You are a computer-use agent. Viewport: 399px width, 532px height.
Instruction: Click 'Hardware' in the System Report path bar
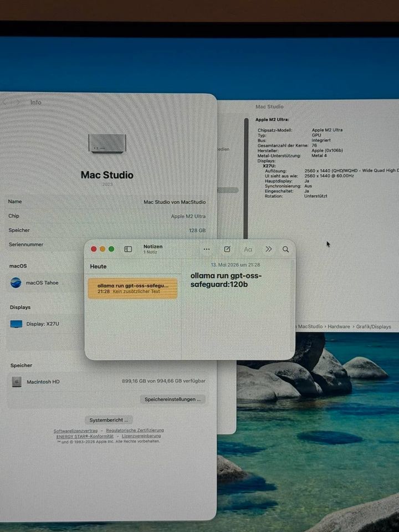tap(339, 327)
